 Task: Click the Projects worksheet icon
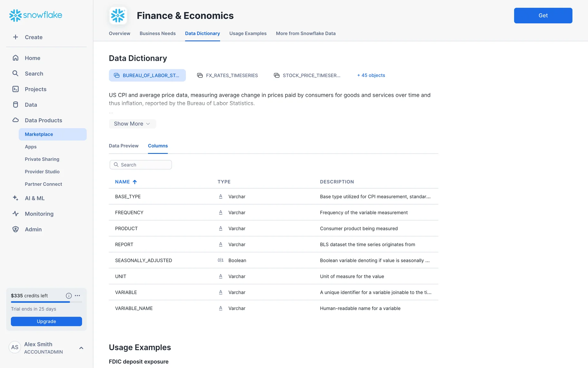[15, 89]
